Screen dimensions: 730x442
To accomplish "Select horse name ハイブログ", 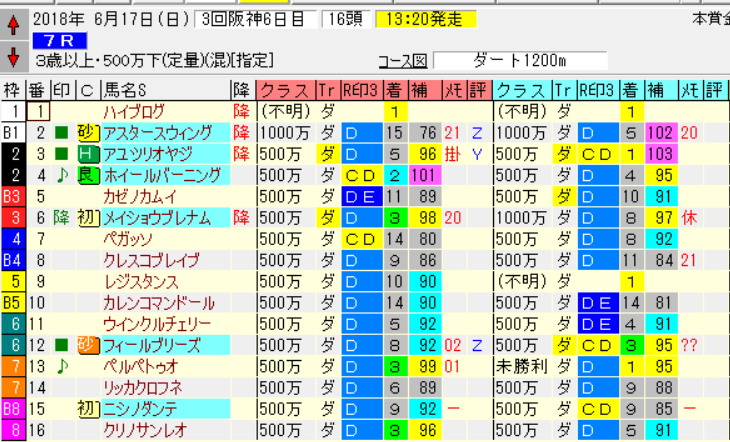I will pyautogui.click(x=134, y=111).
